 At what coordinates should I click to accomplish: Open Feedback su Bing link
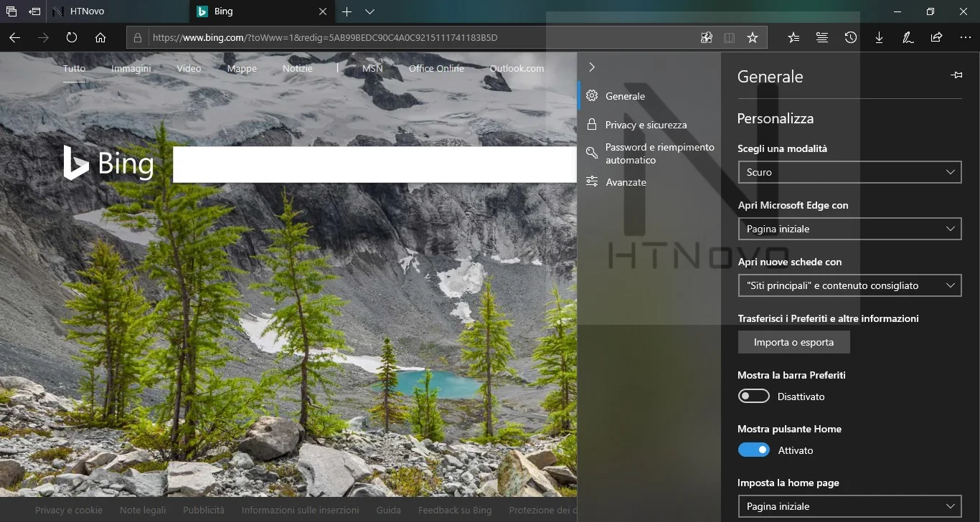(x=455, y=511)
